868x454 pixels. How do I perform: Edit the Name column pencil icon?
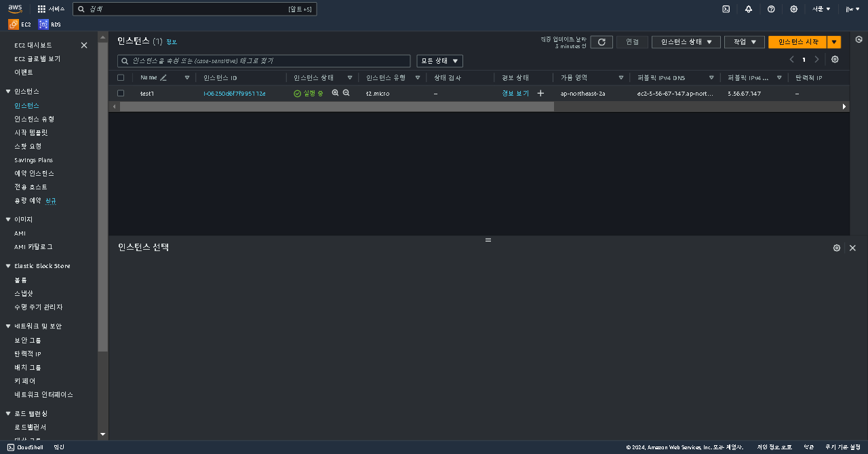pos(163,77)
